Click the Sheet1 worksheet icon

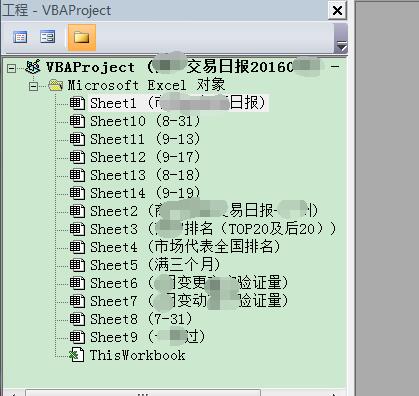tap(77, 103)
